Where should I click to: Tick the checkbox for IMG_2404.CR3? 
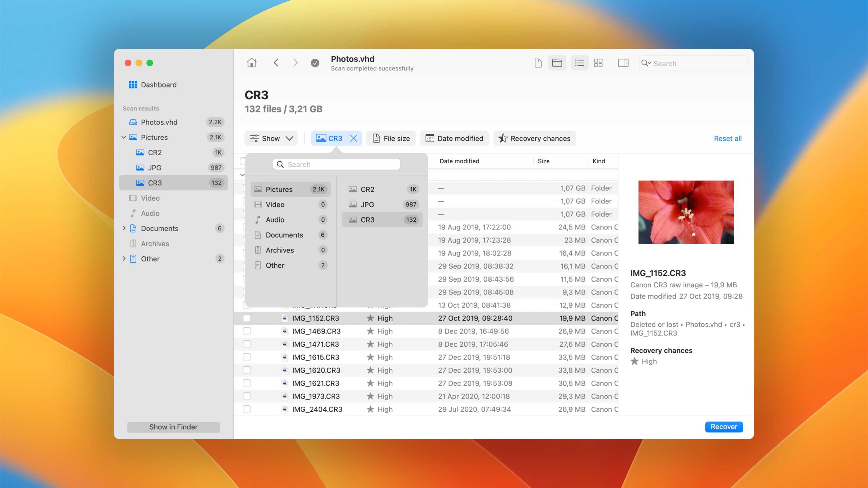(247, 409)
